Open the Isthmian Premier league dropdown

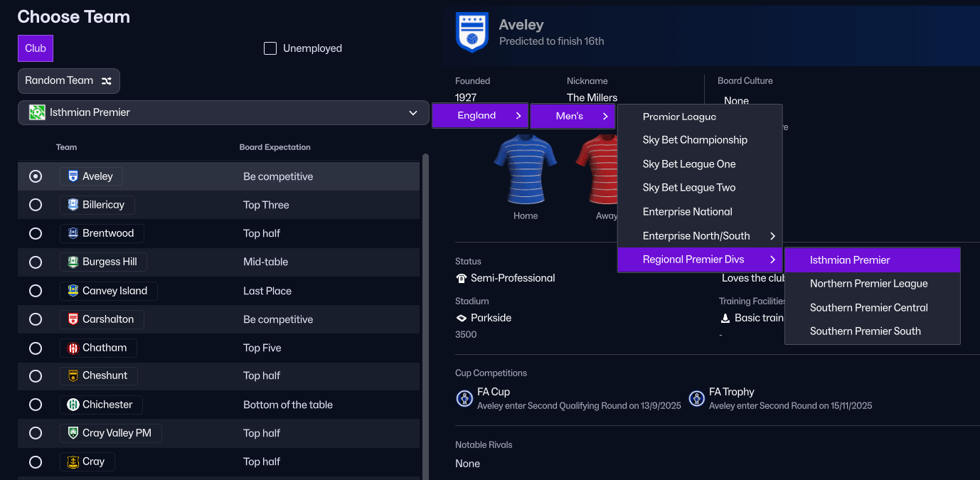(223, 112)
